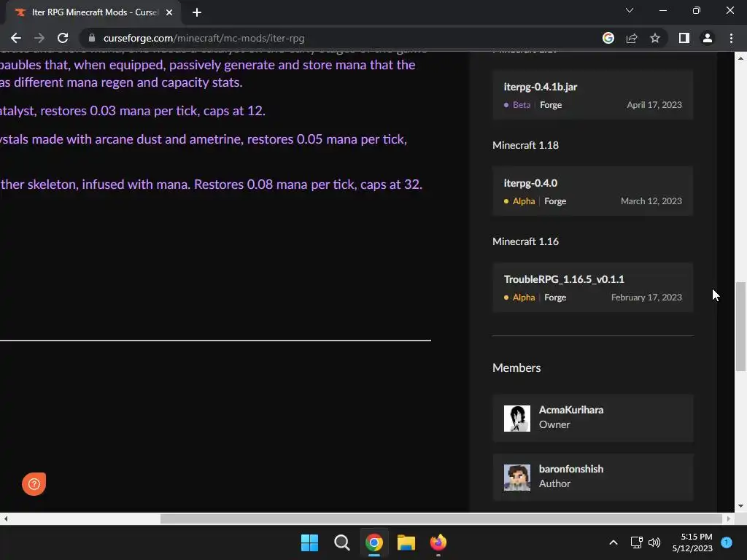
Task: Switch to Chrome in the taskbar
Action: (x=374, y=542)
